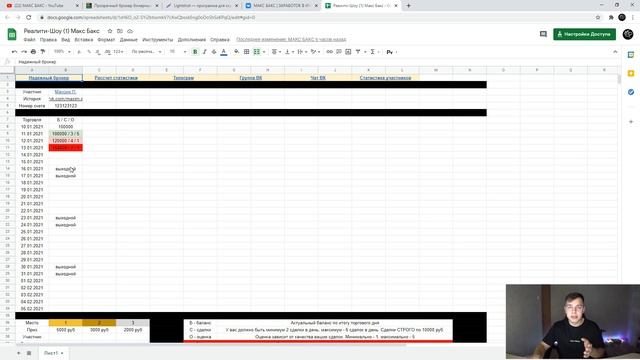
Task: Click the insert link icon
Action: (329, 52)
